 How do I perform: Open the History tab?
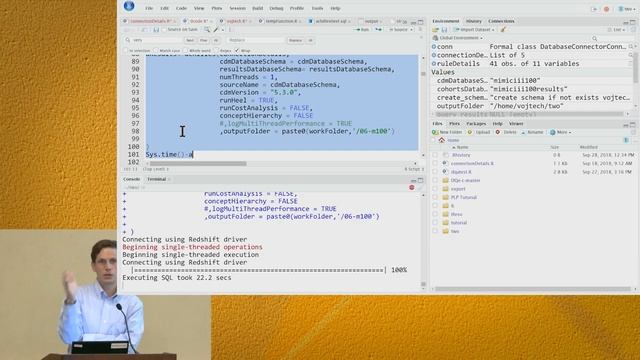click(x=473, y=21)
